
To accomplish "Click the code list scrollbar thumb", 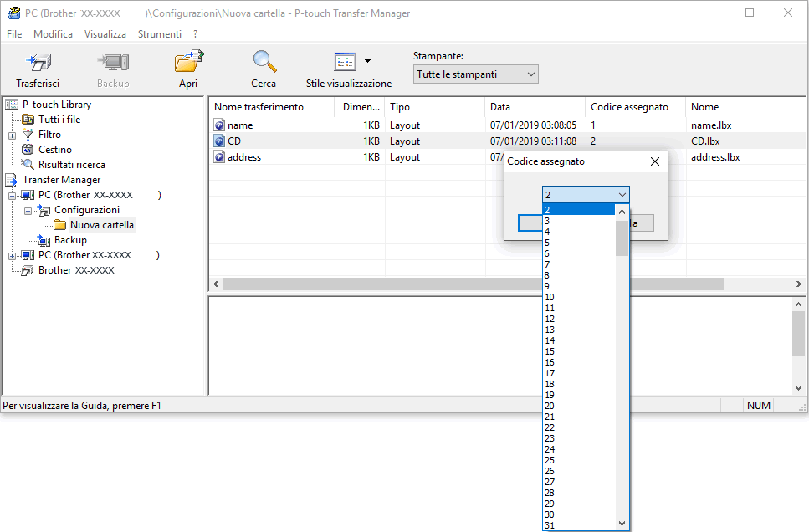I will 622,238.
